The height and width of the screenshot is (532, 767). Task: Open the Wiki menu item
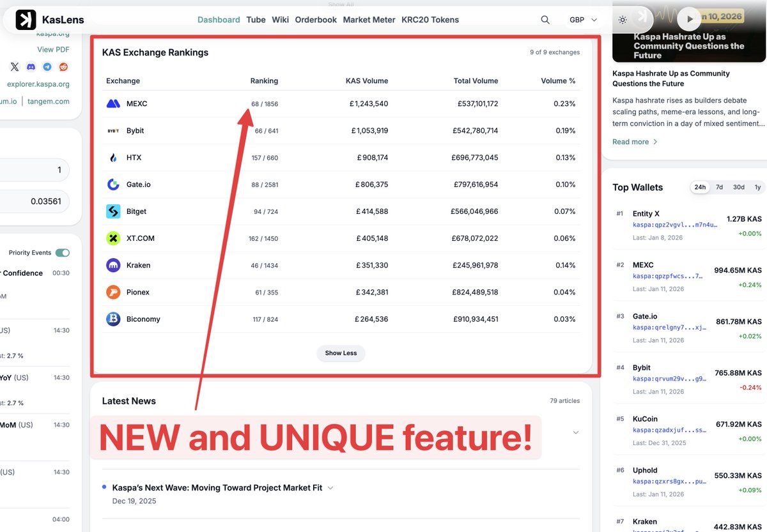(x=281, y=20)
